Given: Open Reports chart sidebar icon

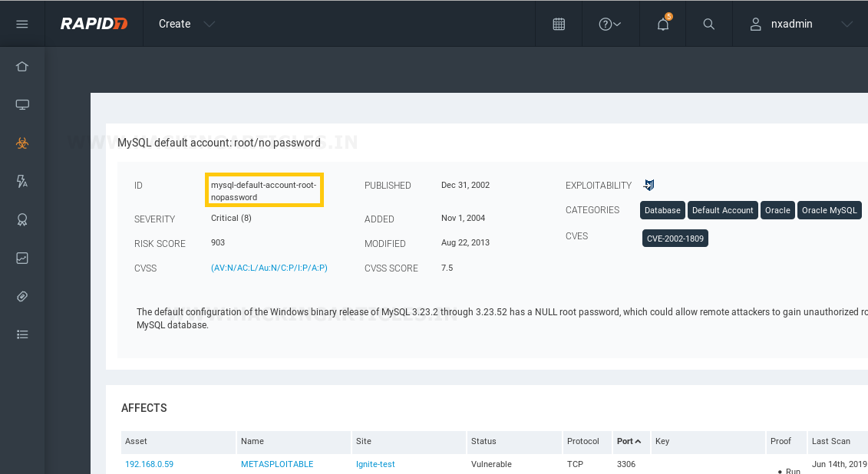Looking at the screenshot, I should coord(22,258).
